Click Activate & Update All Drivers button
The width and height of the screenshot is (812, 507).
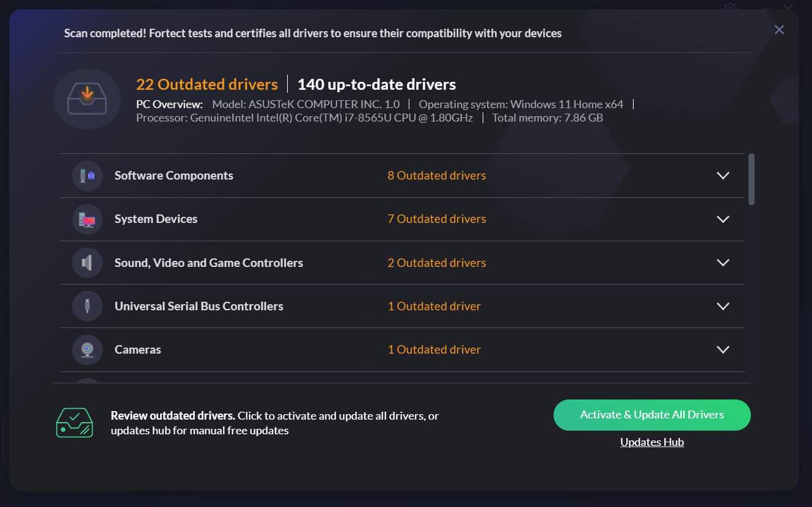(652, 415)
